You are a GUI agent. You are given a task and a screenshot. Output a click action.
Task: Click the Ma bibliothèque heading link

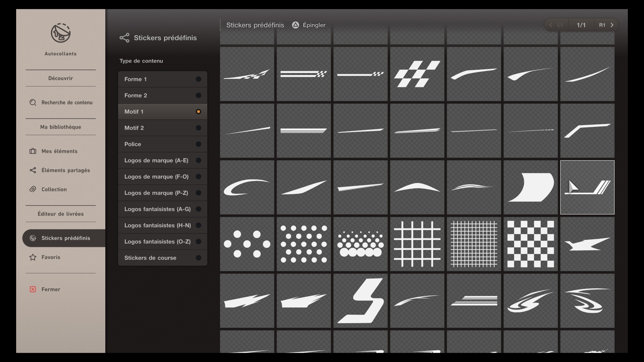point(61,127)
